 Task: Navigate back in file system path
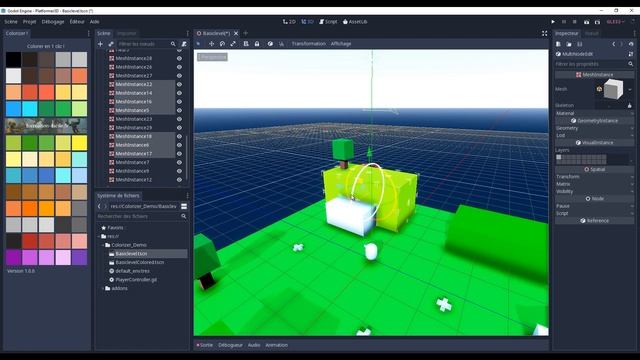[x=99, y=206]
